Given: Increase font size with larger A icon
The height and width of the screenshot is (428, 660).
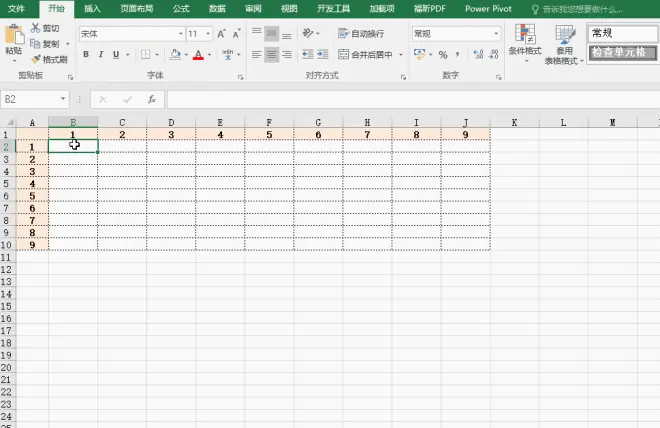Looking at the screenshot, I should pyautogui.click(x=221, y=34).
